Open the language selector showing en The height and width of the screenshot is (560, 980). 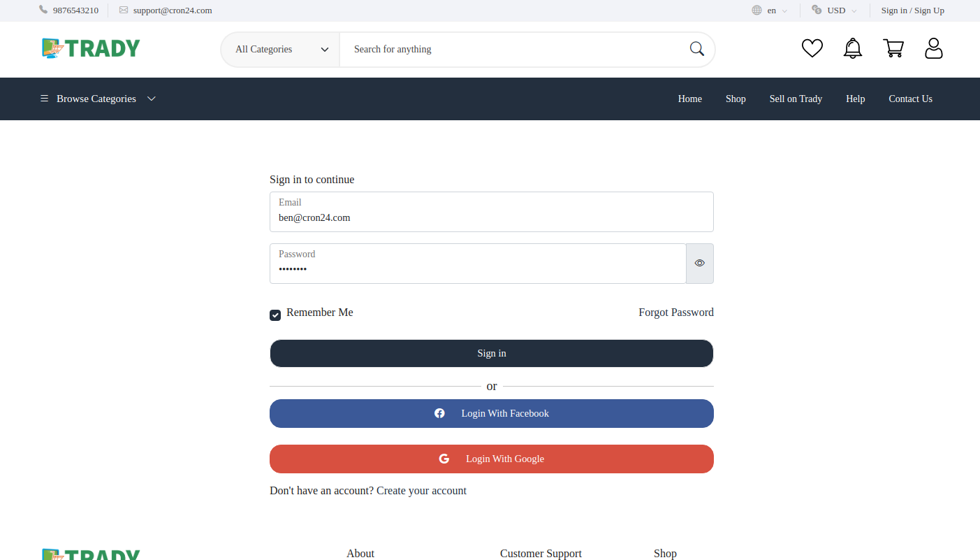[x=770, y=10]
